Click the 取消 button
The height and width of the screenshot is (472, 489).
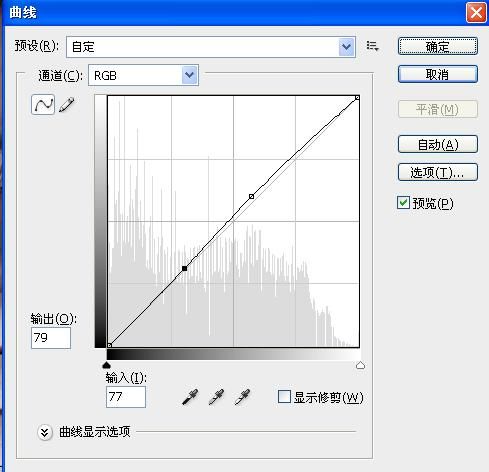(x=438, y=74)
